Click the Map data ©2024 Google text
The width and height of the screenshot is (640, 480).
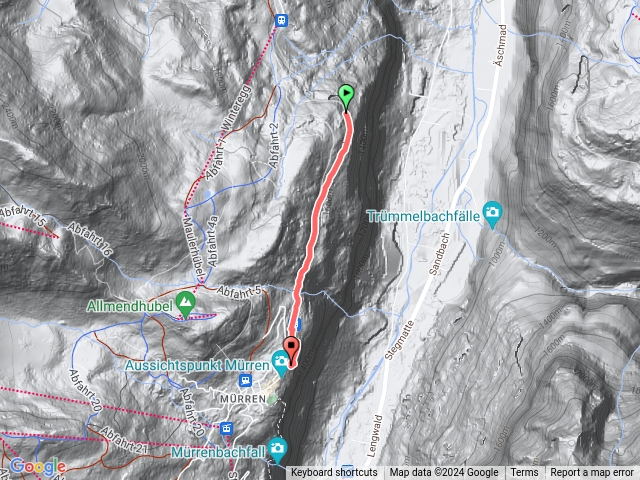tap(444, 473)
